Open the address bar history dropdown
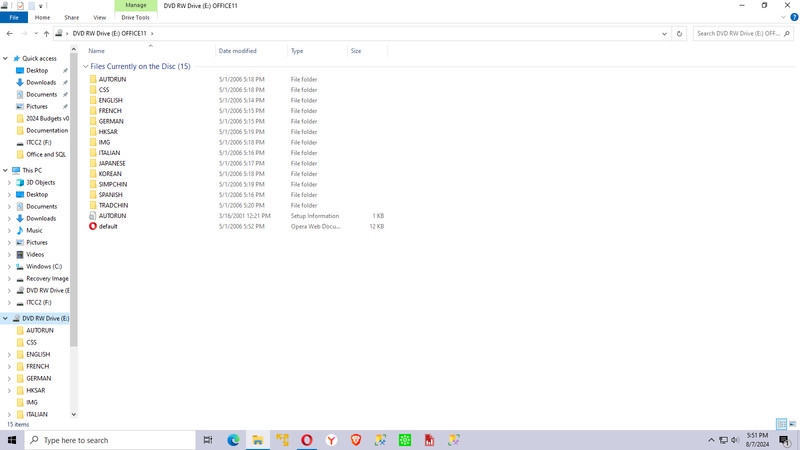Image resolution: width=800 pixels, height=450 pixels. coord(664,34)
